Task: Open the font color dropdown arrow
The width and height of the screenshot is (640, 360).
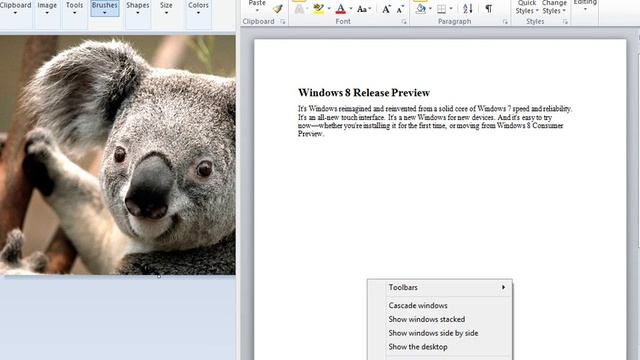Action: click(x=351, y=9)
